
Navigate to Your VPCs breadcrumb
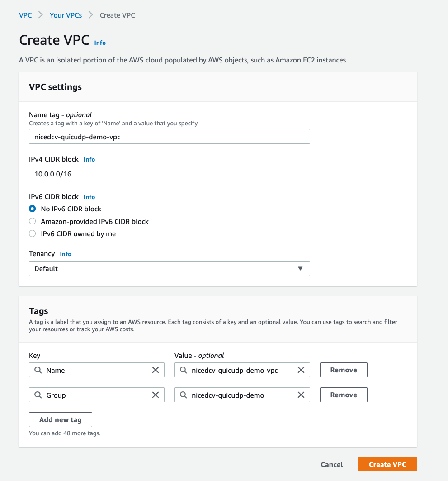[66, 15]
